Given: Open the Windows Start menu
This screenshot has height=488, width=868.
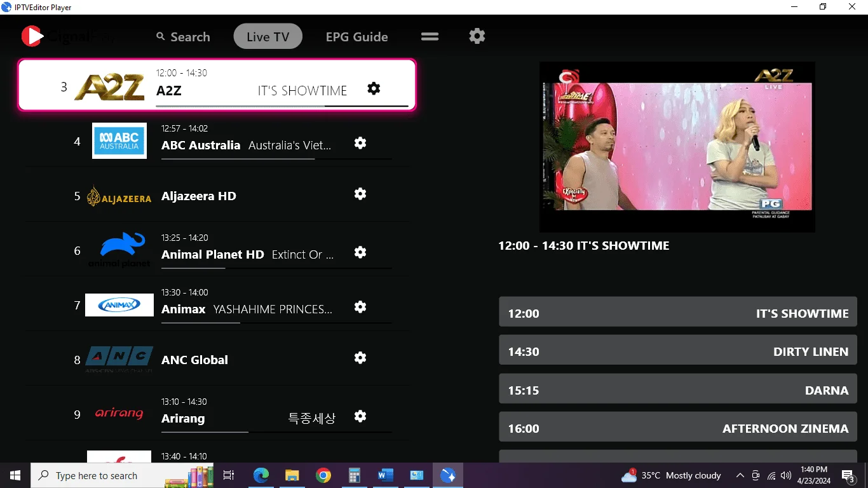Looking at the screenshot, I should click(x=15, y=475).
